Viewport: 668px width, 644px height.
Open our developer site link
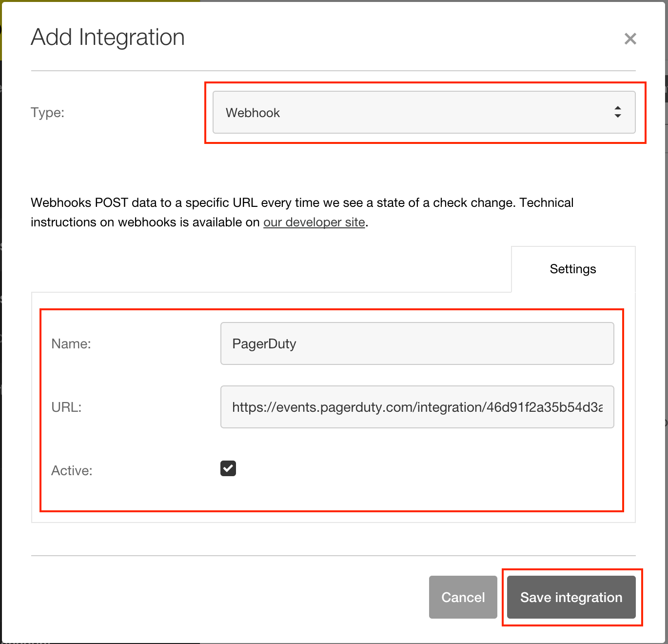(314, 222)
